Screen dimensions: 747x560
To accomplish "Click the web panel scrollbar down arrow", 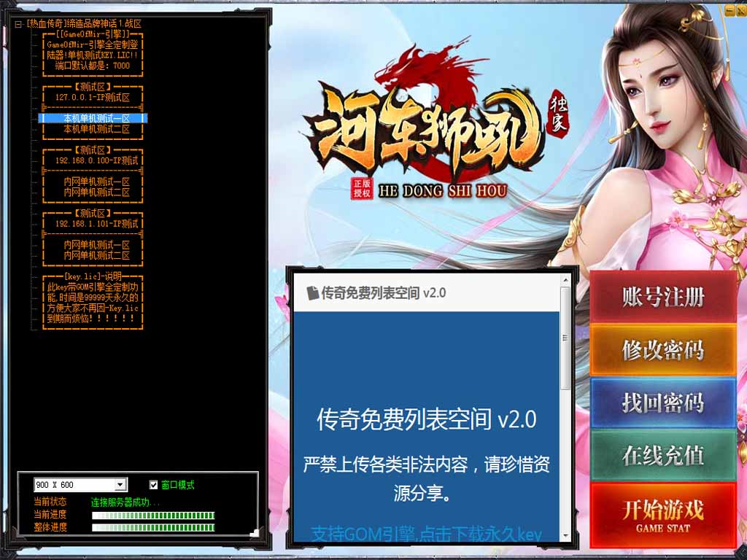I will coord(565,536).
